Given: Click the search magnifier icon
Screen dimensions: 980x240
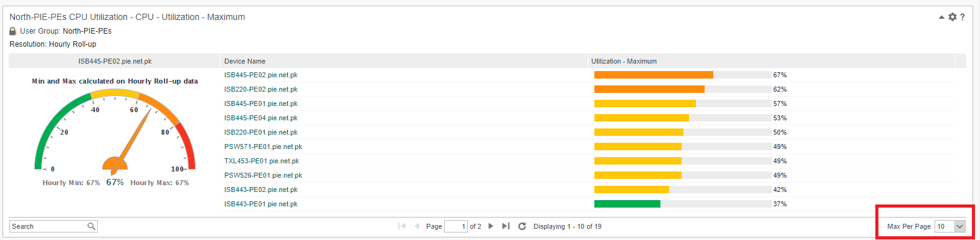Looking at the screenshot, I should coord(92,226).
